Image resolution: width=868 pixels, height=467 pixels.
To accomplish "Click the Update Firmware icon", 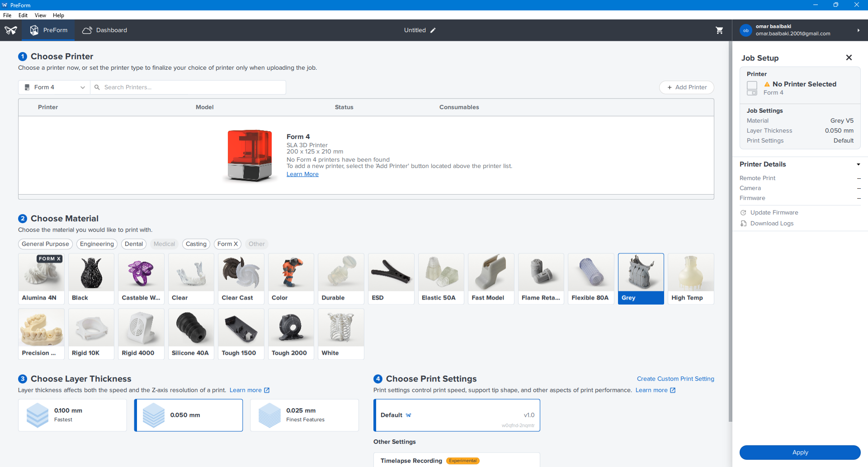I will (x=743, y=213).
